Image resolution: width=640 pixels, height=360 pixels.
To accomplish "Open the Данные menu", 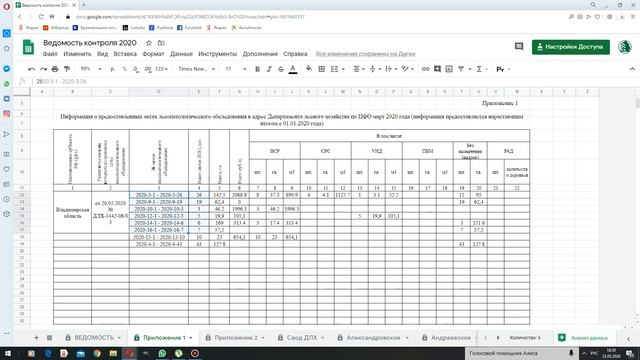I will [x=181, y=54].
